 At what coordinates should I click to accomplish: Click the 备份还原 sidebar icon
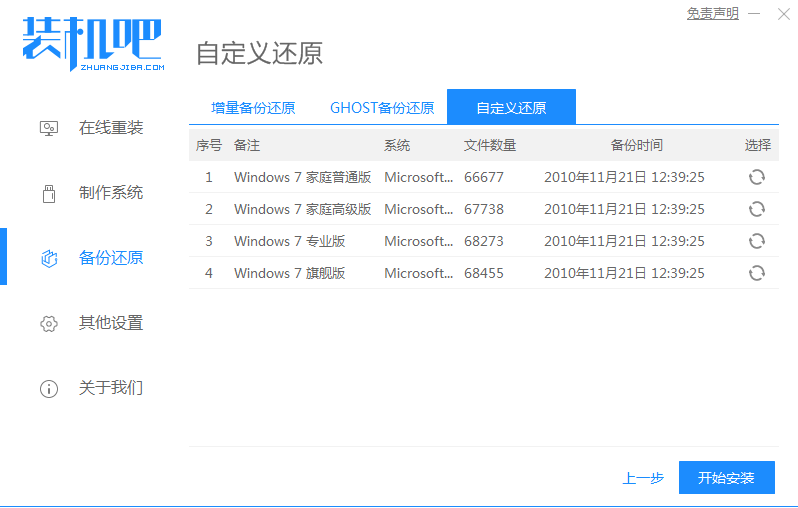click(48, 258)
